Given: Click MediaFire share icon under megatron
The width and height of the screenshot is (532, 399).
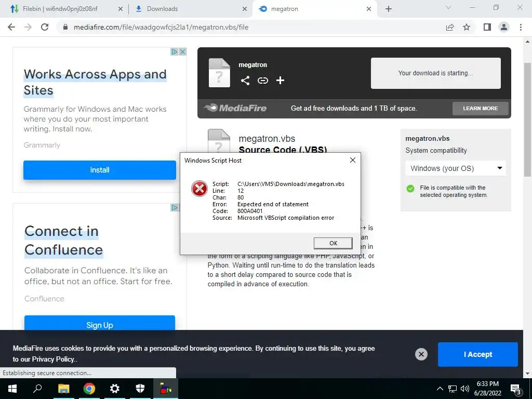Looking at the screenshot, I should (245, 81).
